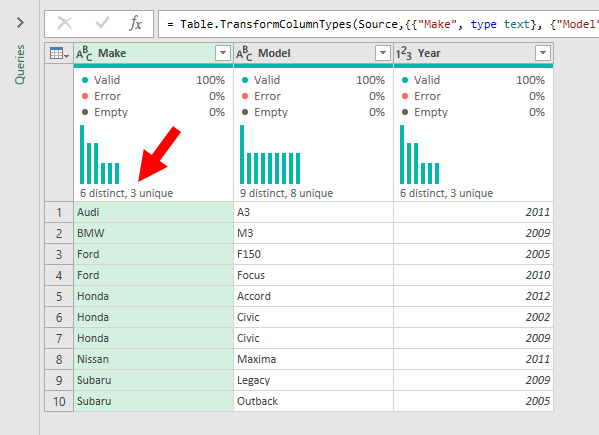Select the 2002 year cell
This screenshot has width=599, height=435.
point(473,317)
